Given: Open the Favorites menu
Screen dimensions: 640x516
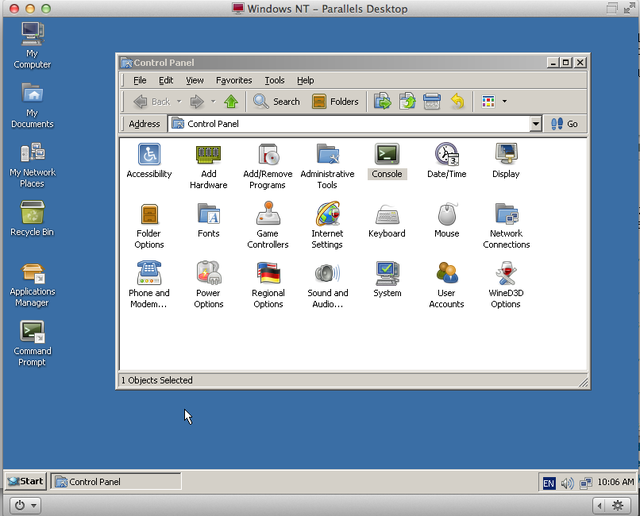Looking at the screenshot, I should [x=234, y=80].
